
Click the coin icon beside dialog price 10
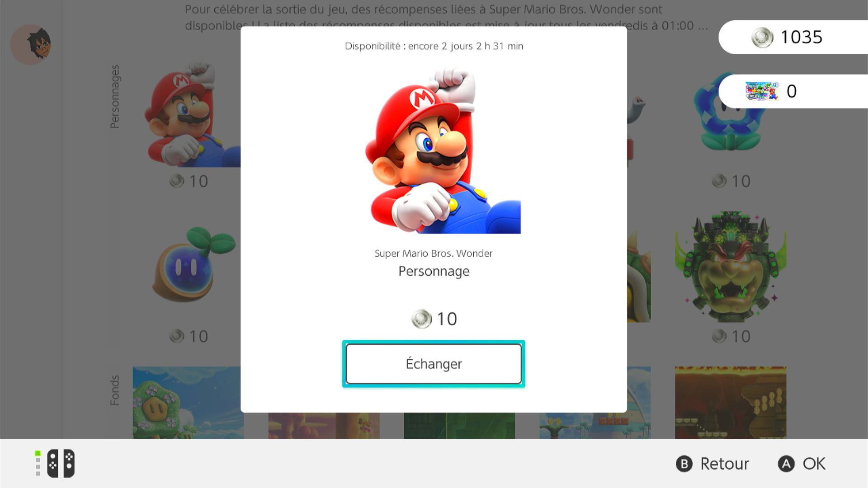click(421, 319)
